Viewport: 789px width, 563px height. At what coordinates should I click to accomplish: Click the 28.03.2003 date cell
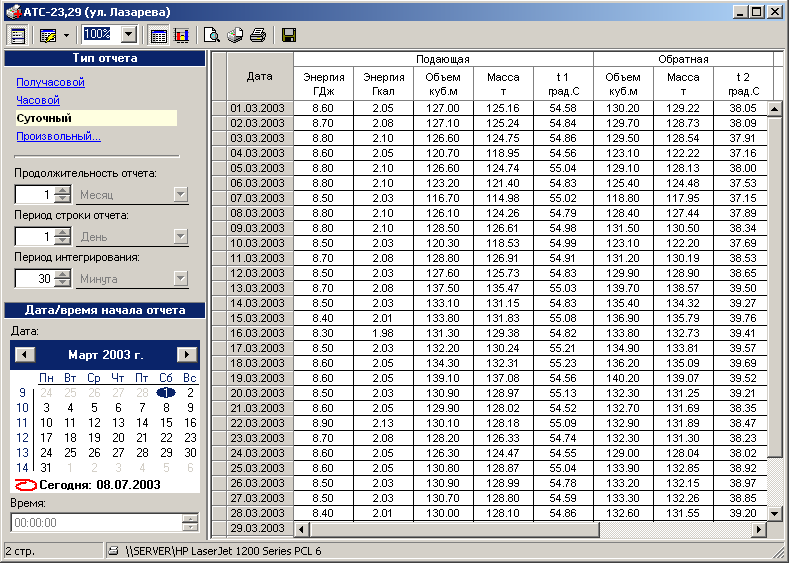(258, 513)
